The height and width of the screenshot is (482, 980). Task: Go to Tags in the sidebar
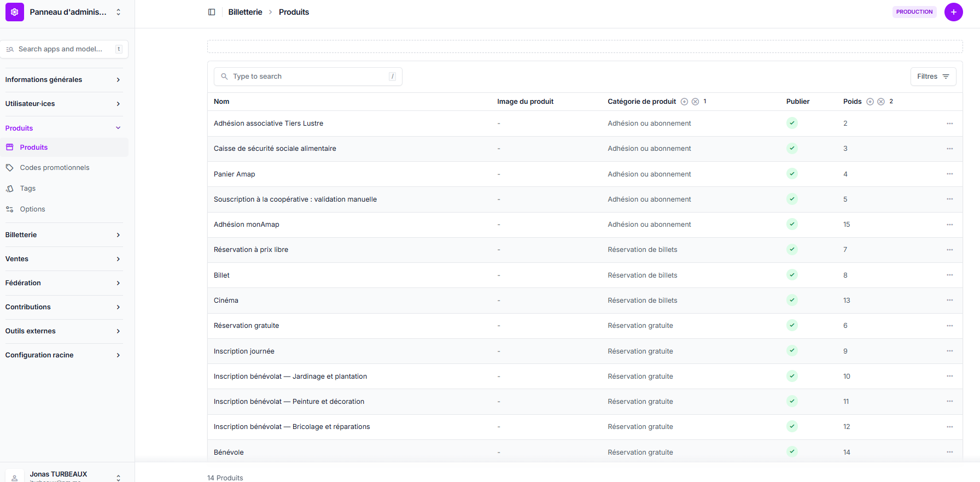(28, 189)
